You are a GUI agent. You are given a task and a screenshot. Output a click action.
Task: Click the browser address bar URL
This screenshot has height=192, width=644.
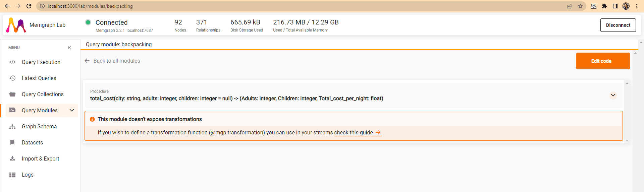point(90,6)
